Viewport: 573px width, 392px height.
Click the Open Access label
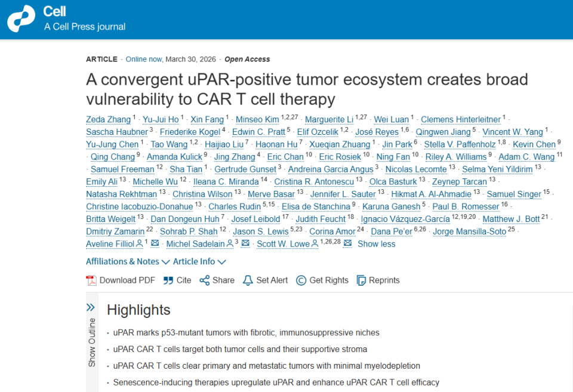click(247, 59)
